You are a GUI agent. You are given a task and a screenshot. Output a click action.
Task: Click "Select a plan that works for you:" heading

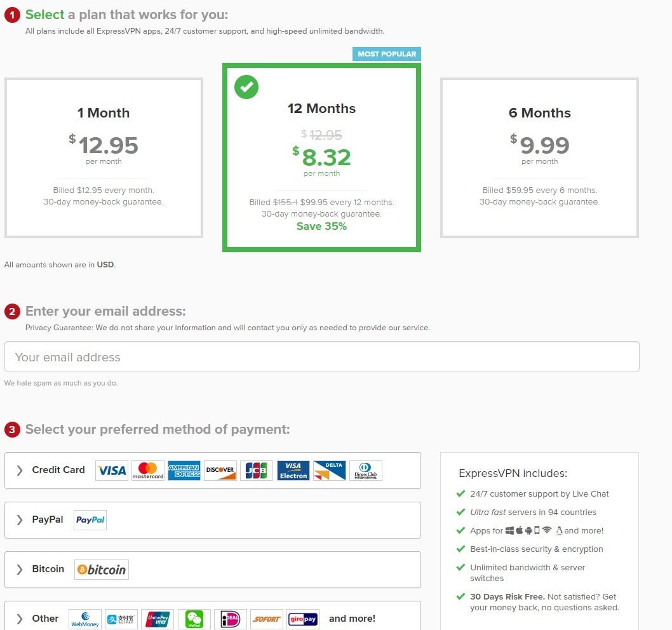pos(127,15)
